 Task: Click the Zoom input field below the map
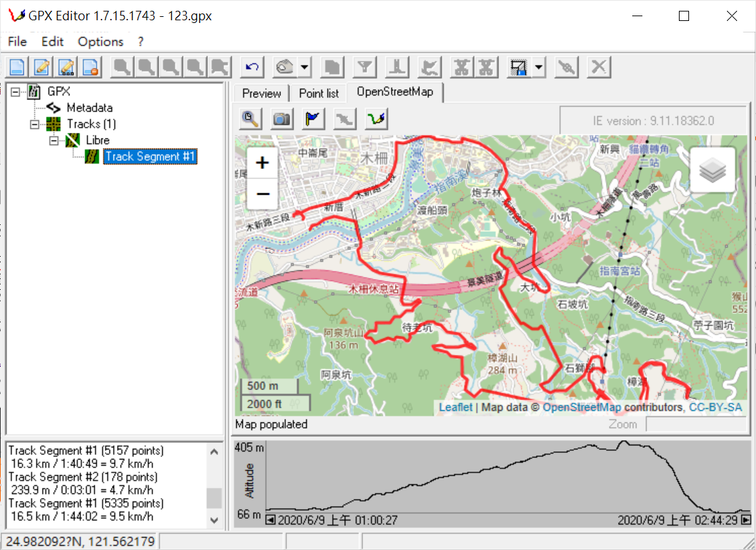[696, 424]
